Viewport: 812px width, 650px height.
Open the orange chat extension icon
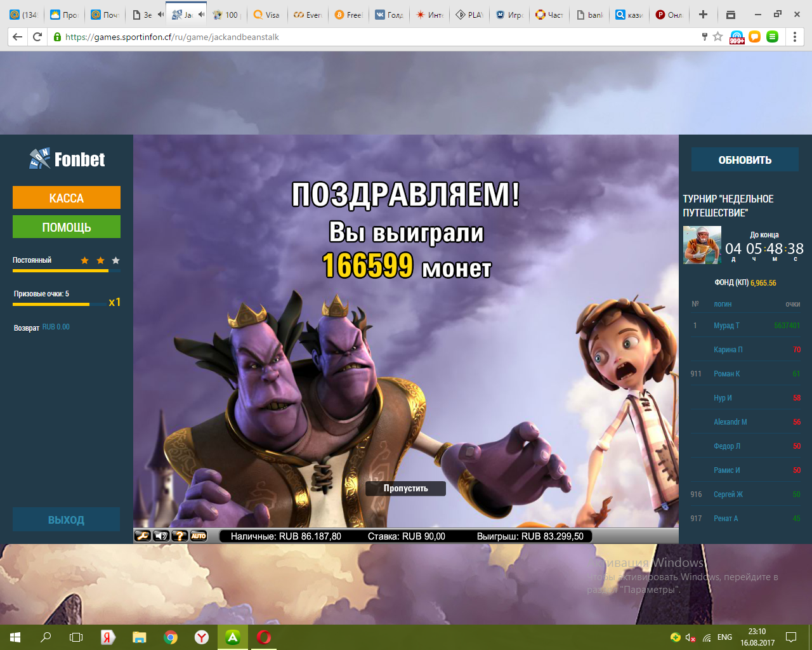(754, 37)
